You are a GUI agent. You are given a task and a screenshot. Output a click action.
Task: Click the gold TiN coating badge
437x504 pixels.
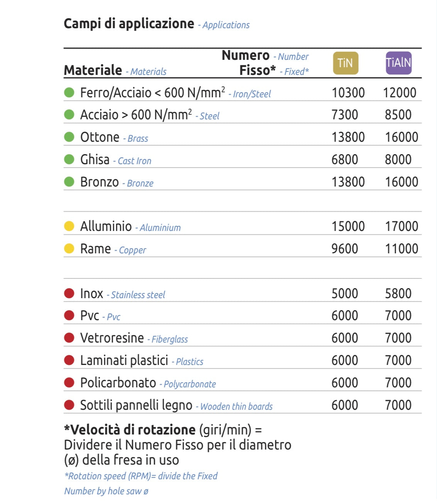[346, 63]
